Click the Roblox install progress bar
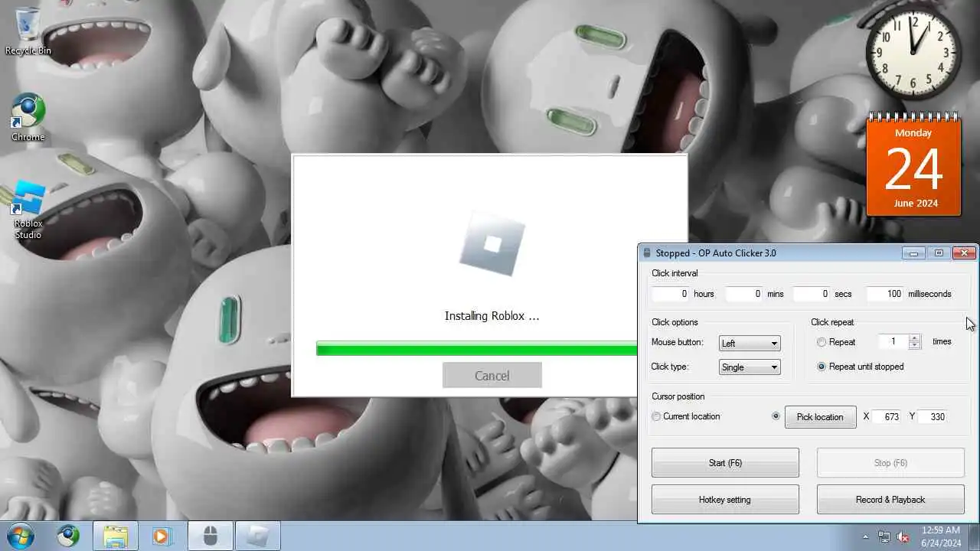 (476, 349)
